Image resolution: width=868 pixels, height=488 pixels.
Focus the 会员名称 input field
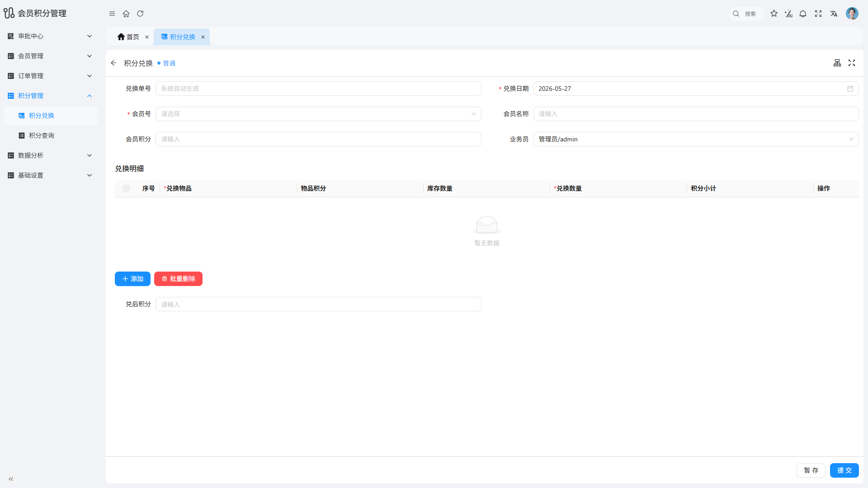coord(696,114)
